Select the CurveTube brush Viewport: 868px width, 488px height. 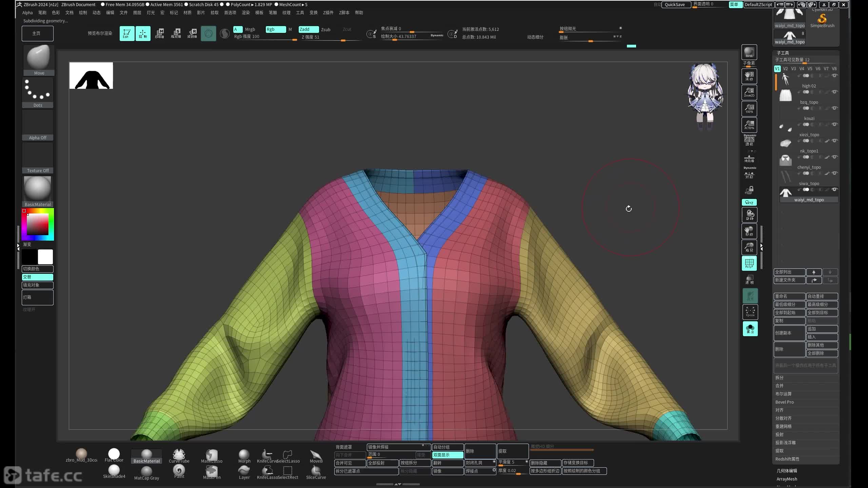click(x=179, y=456)
